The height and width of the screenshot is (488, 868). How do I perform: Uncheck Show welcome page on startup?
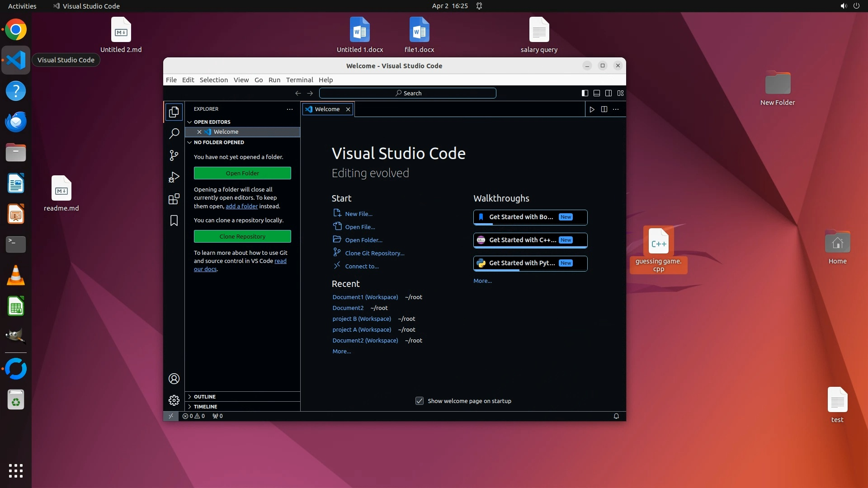tap(420, 401)
